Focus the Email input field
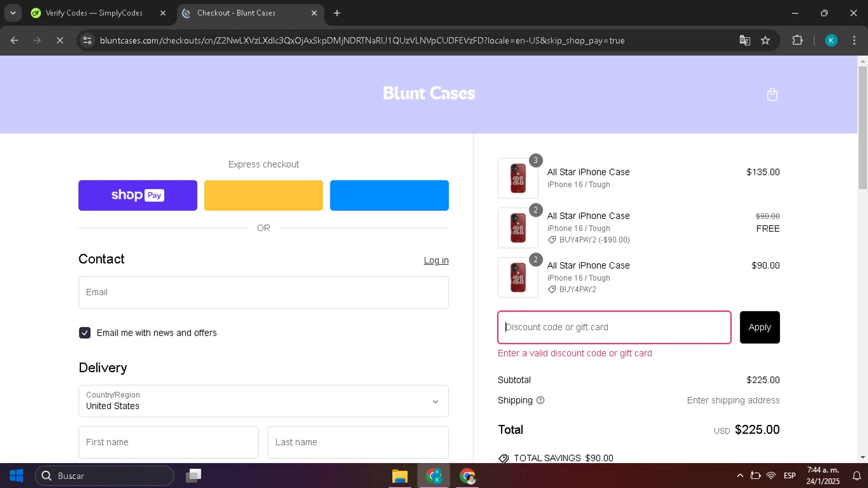 point(263,292)
